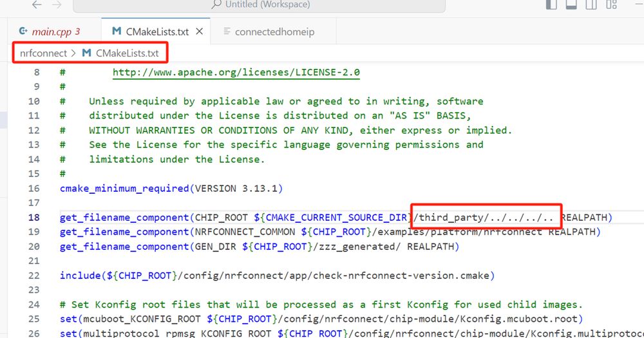
Task: Close the CMakeLists.txt tab
Action: 199,31
